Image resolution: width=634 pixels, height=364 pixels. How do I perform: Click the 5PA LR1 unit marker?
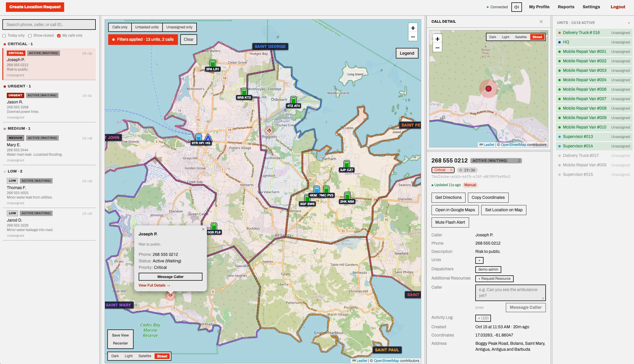tap(213, 63)
